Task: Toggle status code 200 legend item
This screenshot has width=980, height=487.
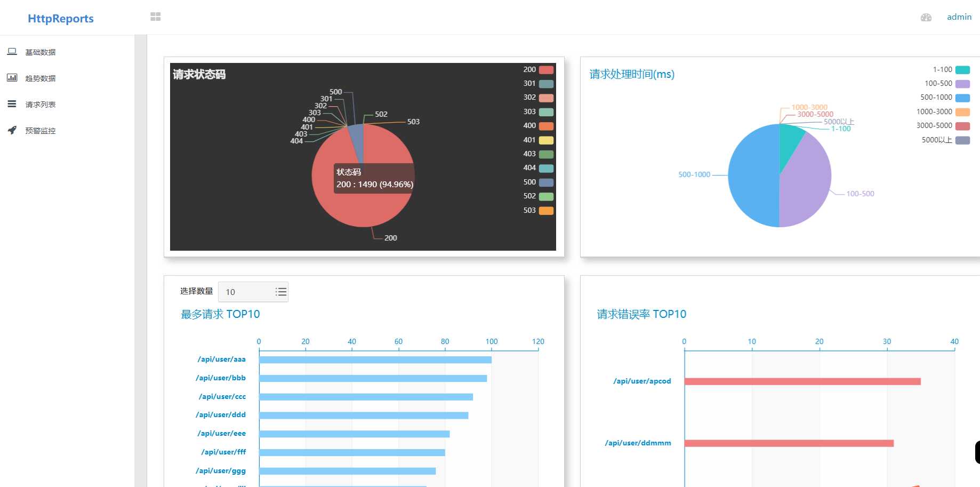Action: pos(538,70)
